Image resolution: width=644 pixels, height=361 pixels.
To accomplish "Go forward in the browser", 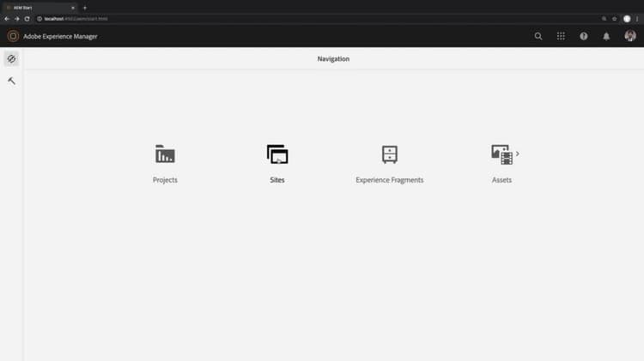I will (x=17, y=19).
